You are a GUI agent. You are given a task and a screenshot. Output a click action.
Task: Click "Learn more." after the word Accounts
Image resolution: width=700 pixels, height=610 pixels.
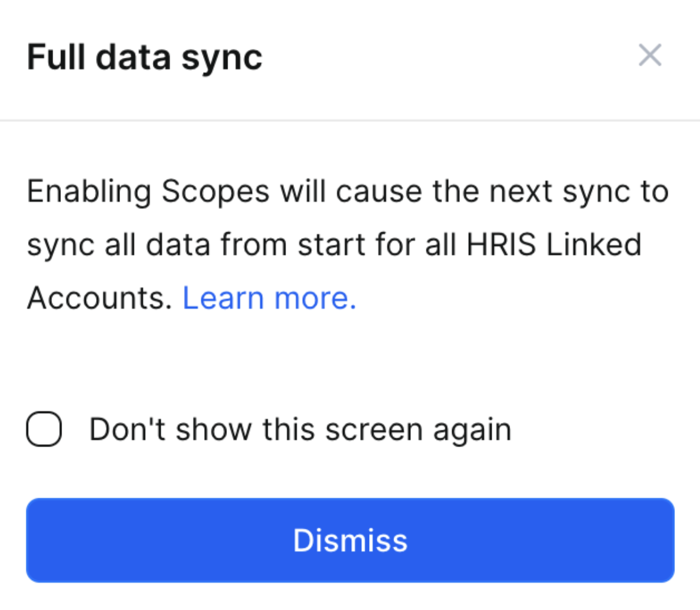[269, 297]
